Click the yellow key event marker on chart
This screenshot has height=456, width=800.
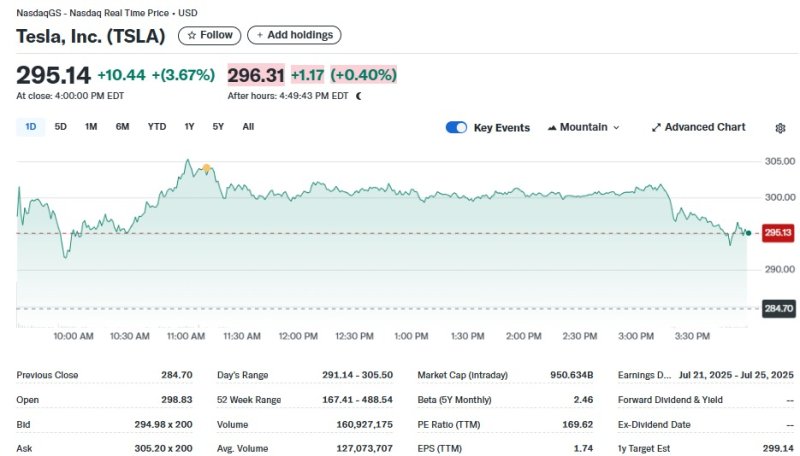click(x=206, y=168)
